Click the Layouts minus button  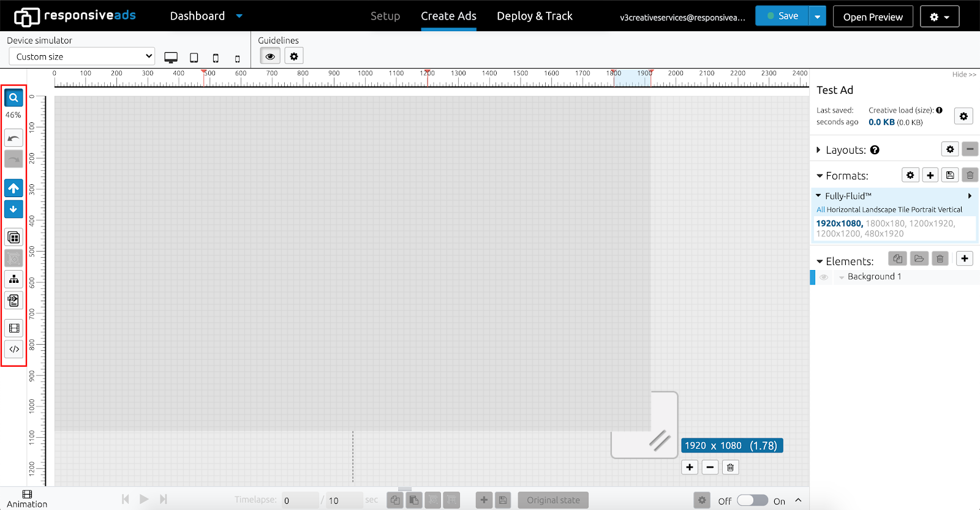pyautogui.click(x=970, y=149)
